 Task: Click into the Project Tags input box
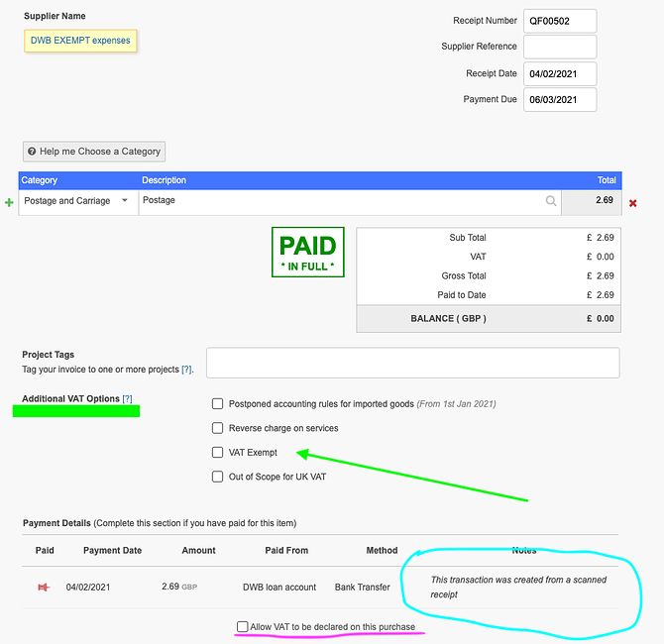pyautogui.click(x=412, y=363)
